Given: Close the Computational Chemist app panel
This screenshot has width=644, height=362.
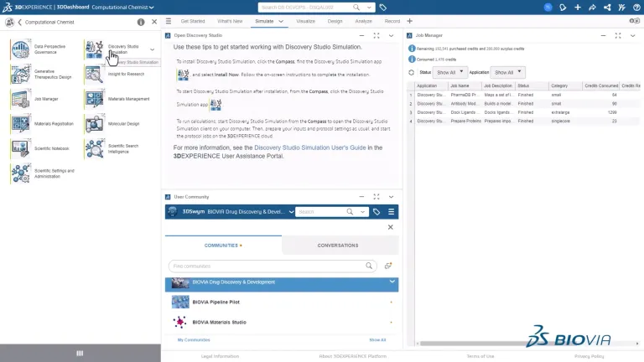Looking at the screenshot, I should [x=154, y=22].
